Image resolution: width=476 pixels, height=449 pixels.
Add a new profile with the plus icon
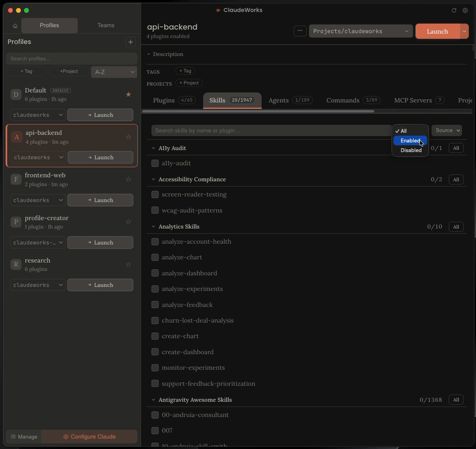tap(131, 42)
